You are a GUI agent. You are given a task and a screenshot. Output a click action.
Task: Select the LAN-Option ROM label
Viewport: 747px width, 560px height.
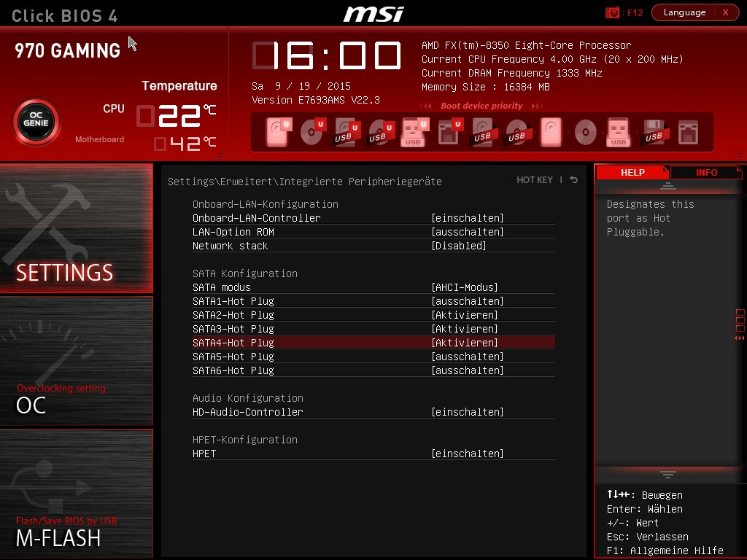233,231
